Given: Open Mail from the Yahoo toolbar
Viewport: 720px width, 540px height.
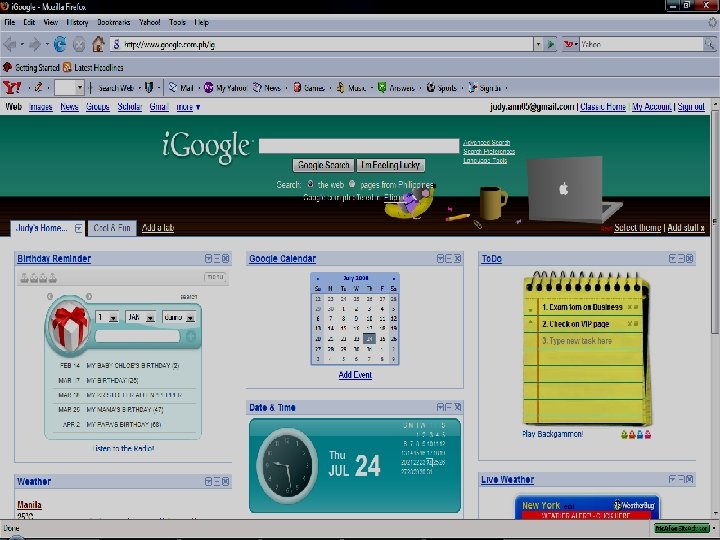Looking at the screenshot, I should click(x=181, y=88).
